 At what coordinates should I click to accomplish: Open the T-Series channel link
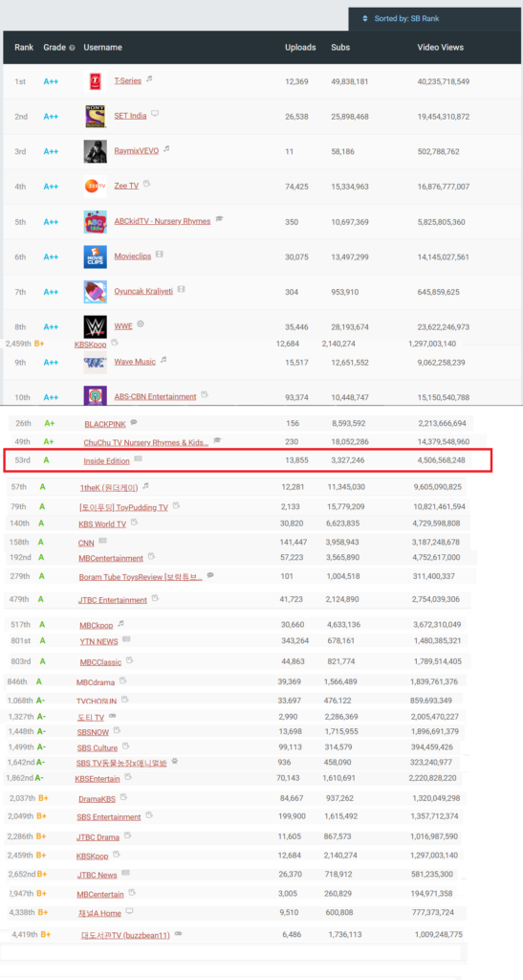128,80
